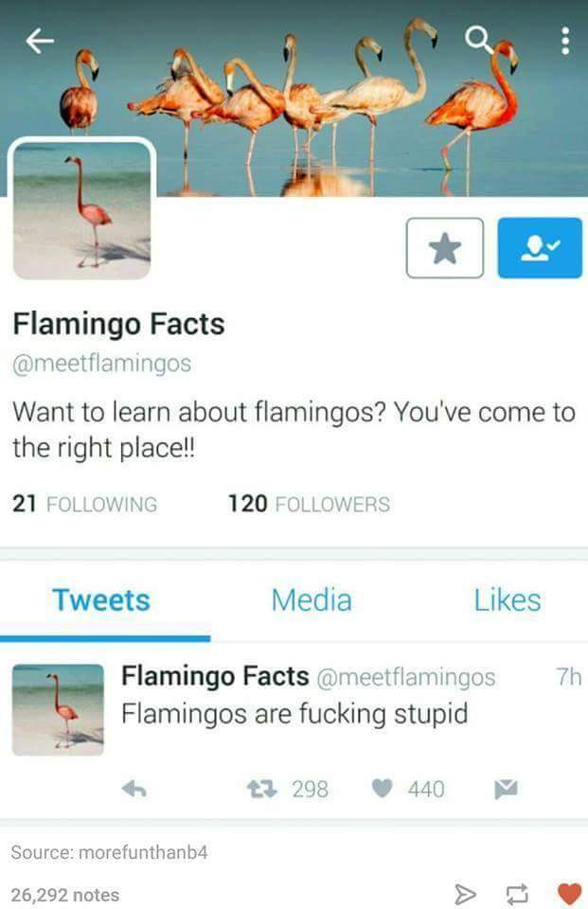Toggle the blue following button

coord(540,248)
